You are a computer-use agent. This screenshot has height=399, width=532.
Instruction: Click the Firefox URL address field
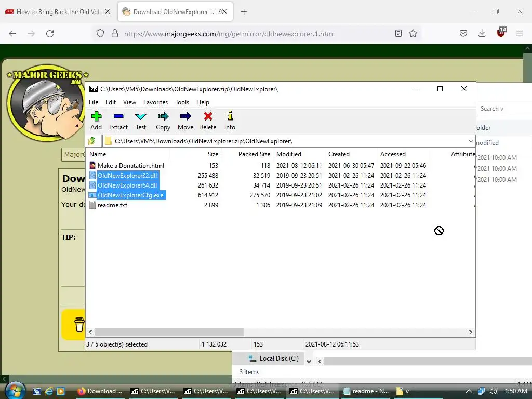pyautogui.click(x=256, y=34)
